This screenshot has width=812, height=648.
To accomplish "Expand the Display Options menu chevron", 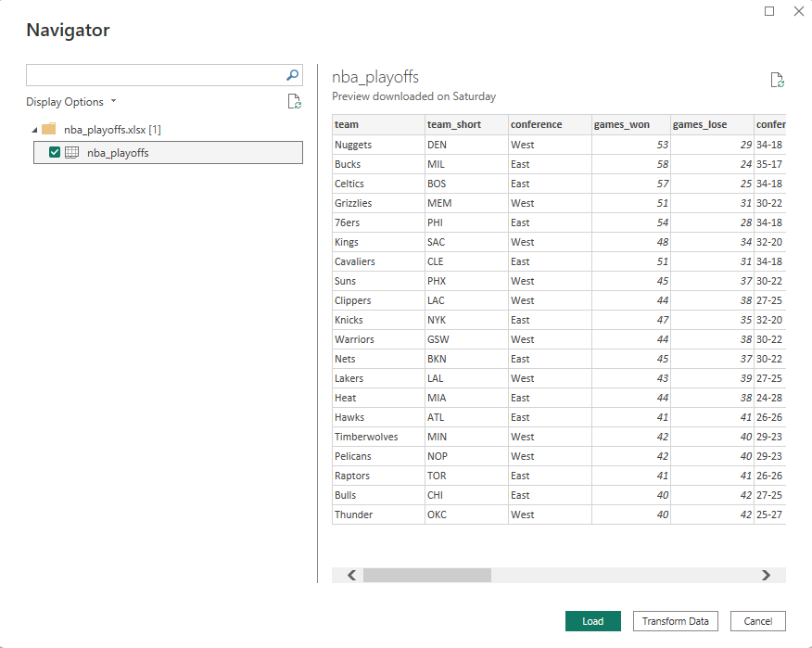I will (x=113, y=101).
